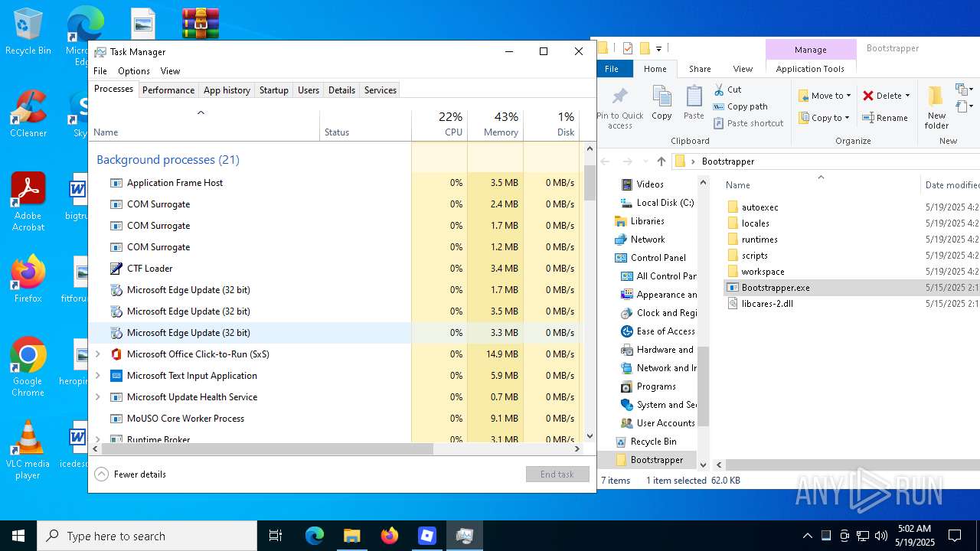The image size is (980, 551).
Task: Click taskbar search box
Action: click(147, 536)
